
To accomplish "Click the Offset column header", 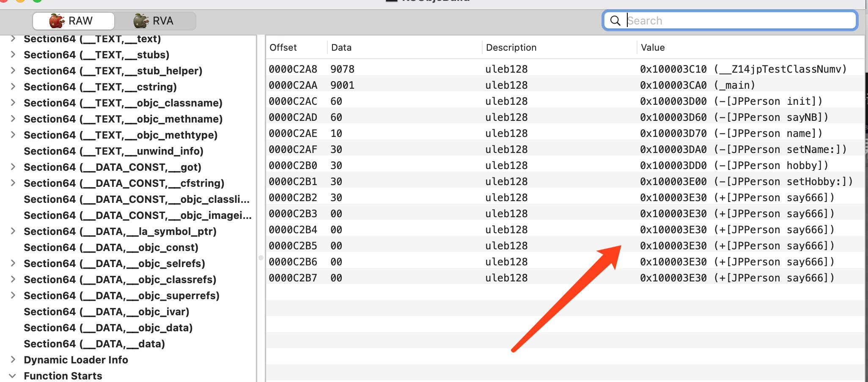I will pyautogui.click(x=283, y=47).
